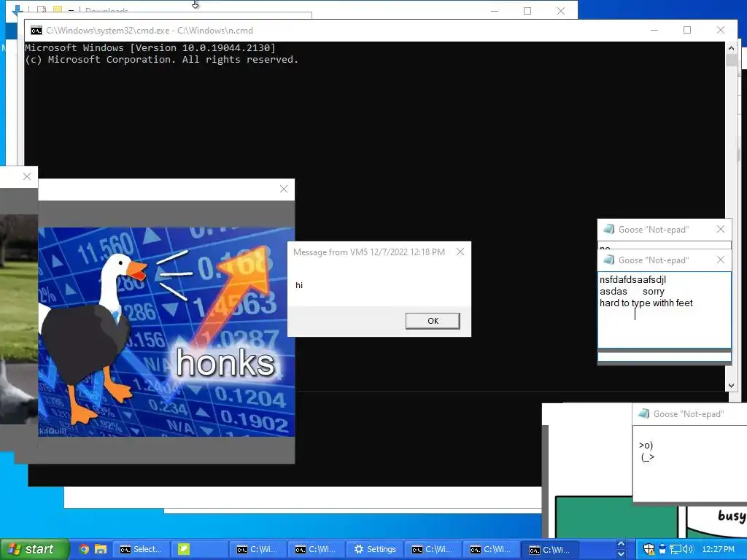Click the taskbar row down arrow

621,554
